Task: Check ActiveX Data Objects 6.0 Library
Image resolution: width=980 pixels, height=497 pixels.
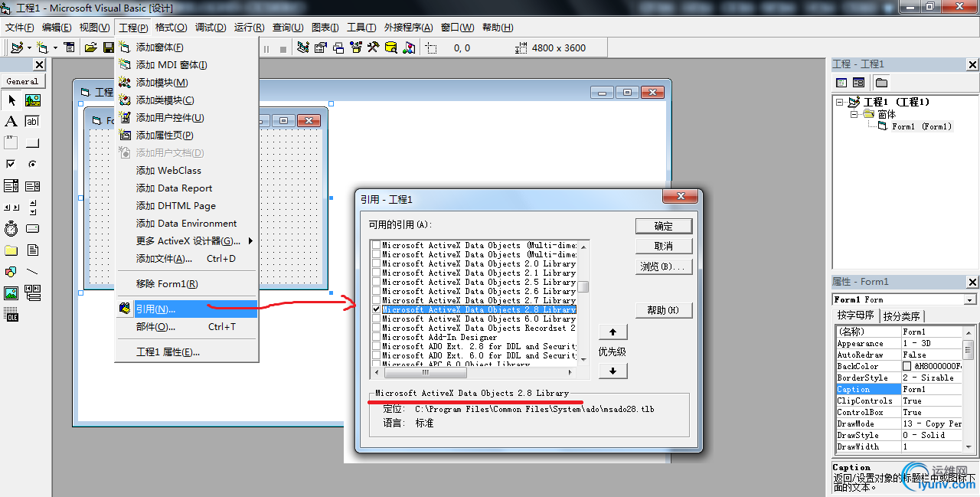Action: click(376, 319)
